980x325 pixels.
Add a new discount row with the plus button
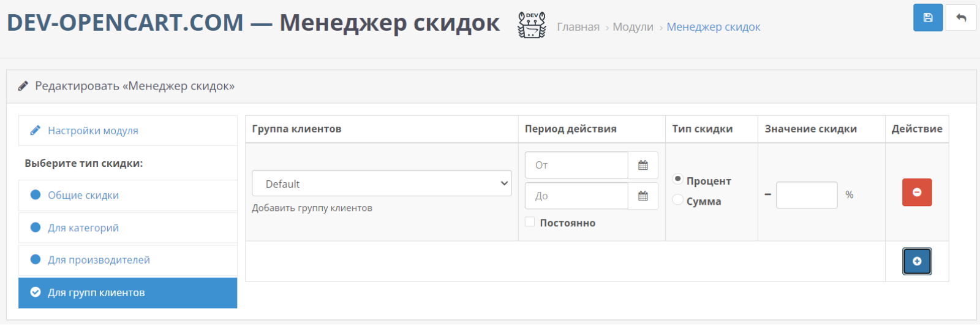click(917, 261)
